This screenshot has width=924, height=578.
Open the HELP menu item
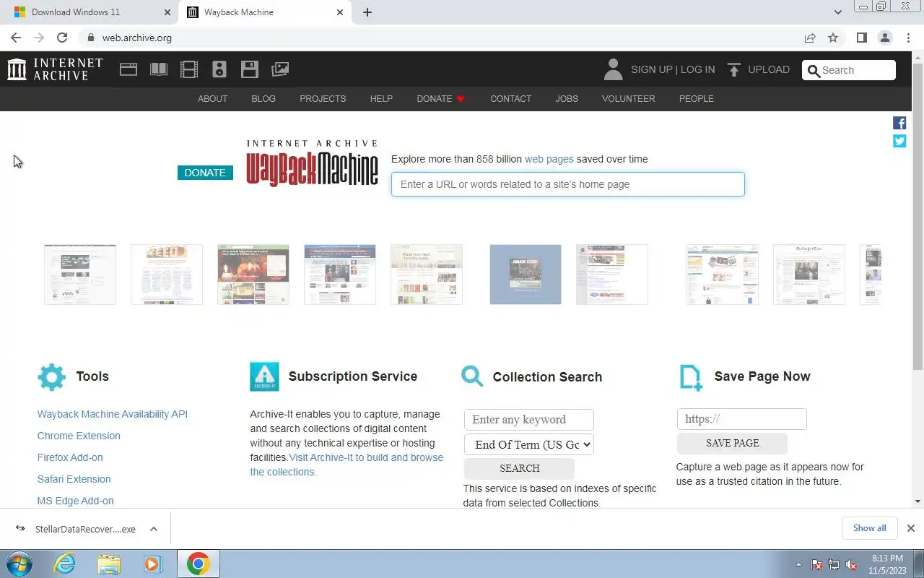[381, 98]
